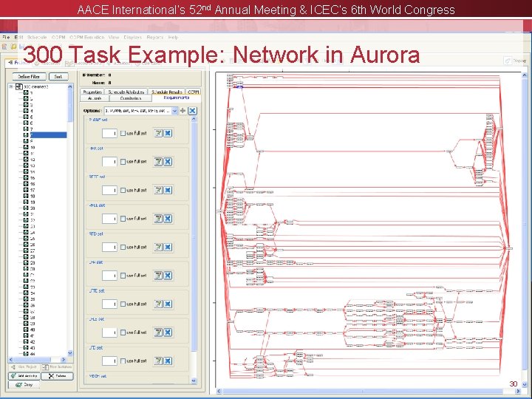Select activity 40 in the tree
The image size is (532, 399).
[29, 330]
